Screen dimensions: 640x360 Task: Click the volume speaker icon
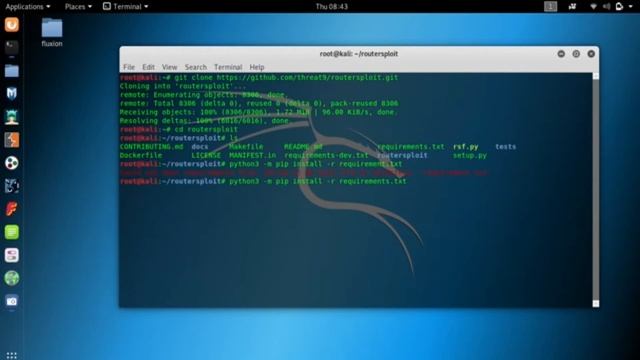click(x=607, y=6)
